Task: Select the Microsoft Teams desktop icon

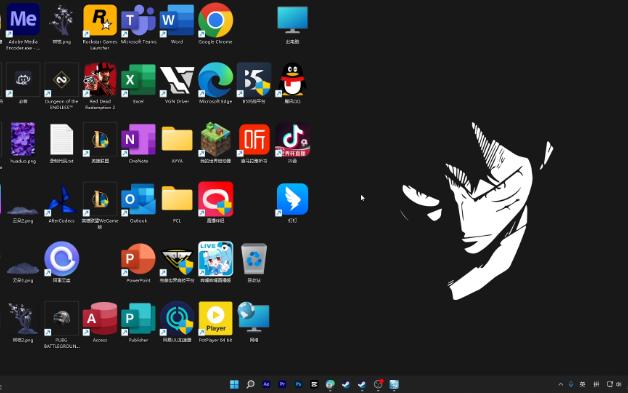Action: pyautogui.click(x=138, y=24)
